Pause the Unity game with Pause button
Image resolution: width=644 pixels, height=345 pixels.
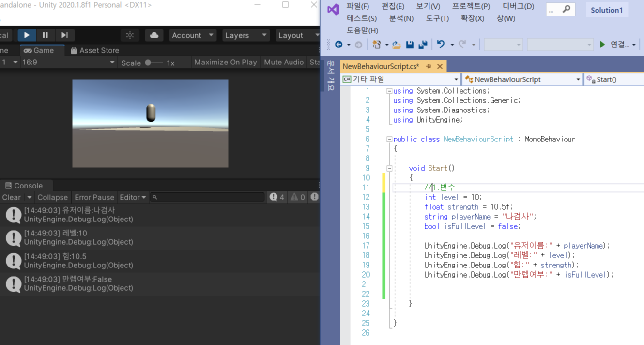[x=46, y=35]
